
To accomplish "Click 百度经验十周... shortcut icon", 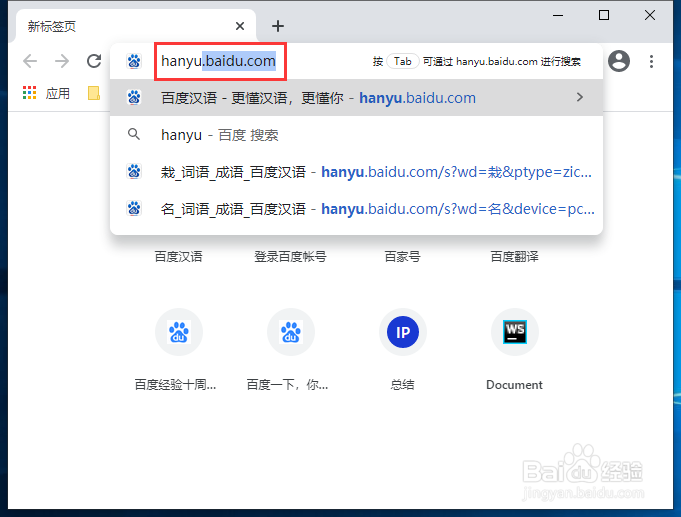I will [x=179, y=332].
